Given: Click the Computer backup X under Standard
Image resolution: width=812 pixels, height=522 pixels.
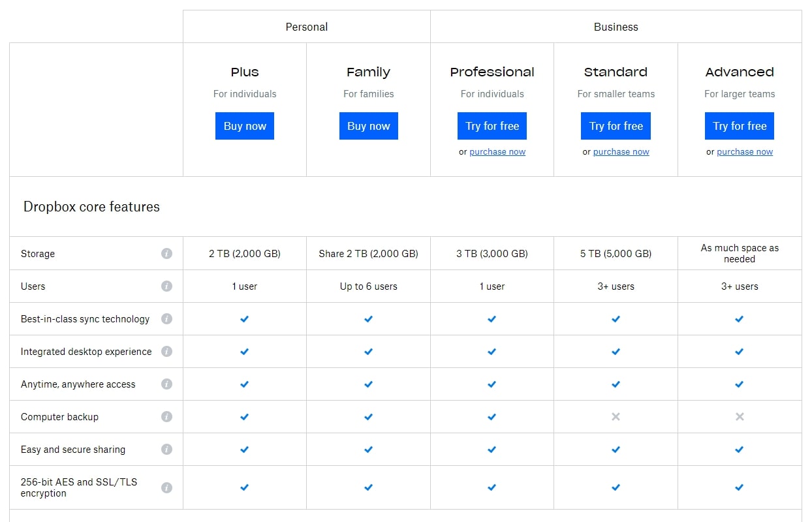Looking at the screenshot, I should (616, 416).
